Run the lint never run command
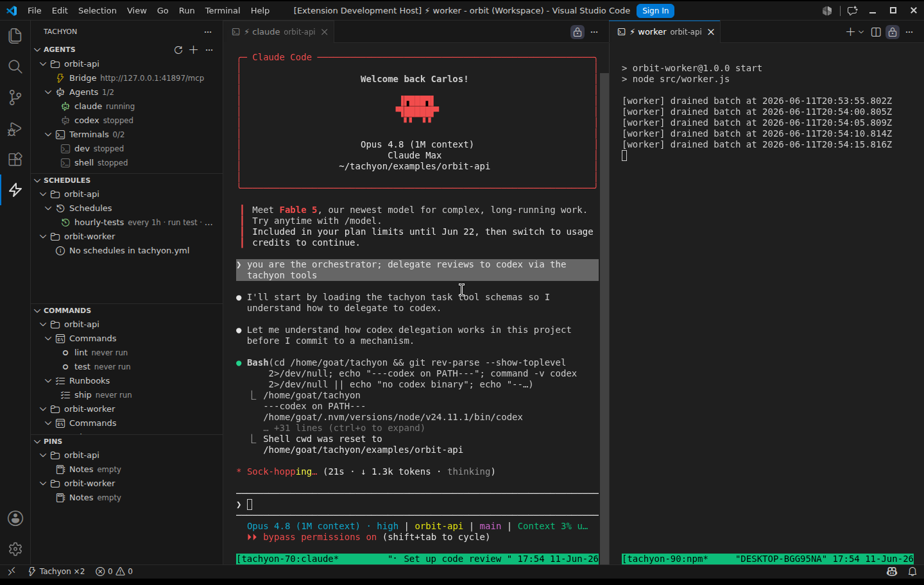 (x=127, y=352)
